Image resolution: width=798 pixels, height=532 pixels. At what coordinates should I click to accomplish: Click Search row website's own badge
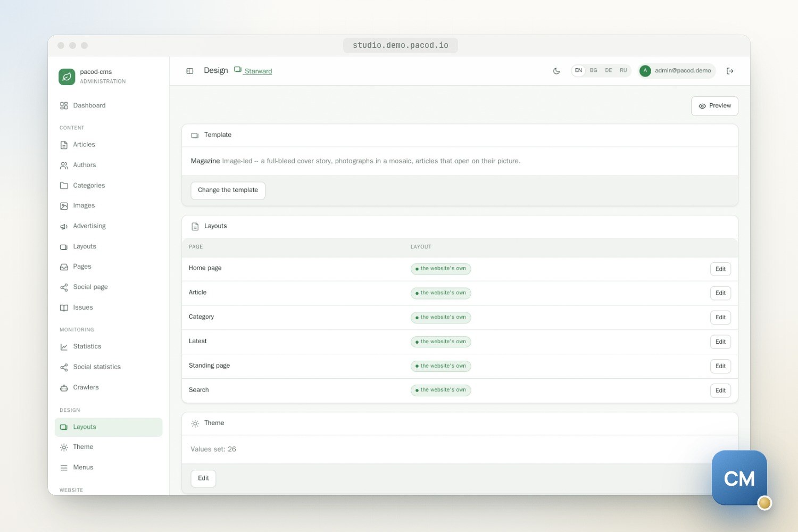pyautogui.click(x=440, y=390)
